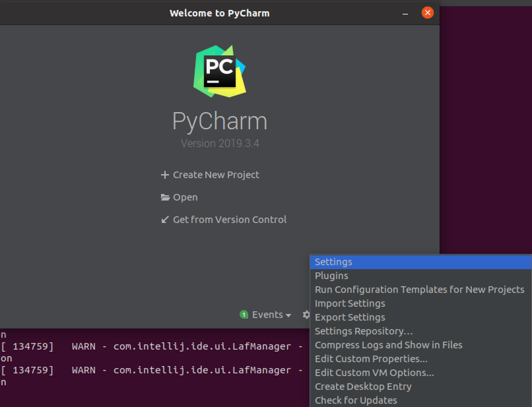This screenshot has height=407, width=532.
Task: Choose Export Settings
Action: [x=349, y=317]
